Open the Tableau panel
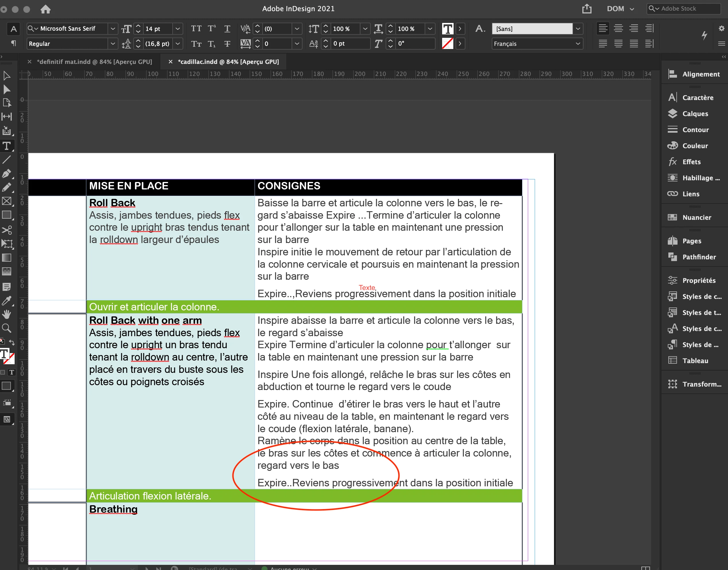Image resolution: width=728 pixels, height=570 pixels. coord(695,361)
